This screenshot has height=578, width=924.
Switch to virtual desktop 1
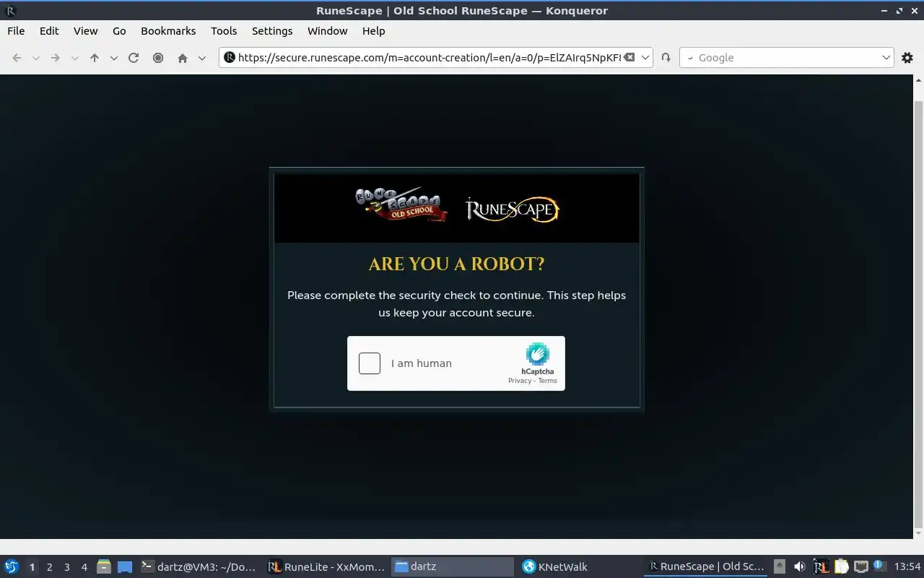pos(32,567)
